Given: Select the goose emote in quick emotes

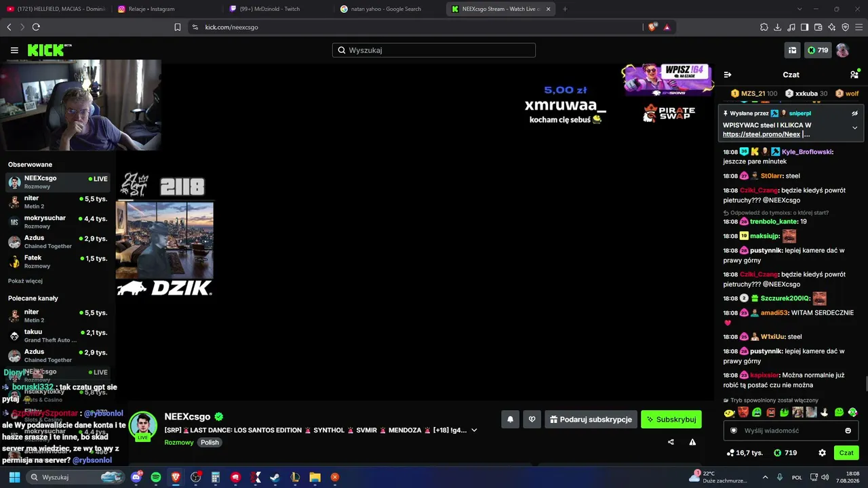Looking at the screenshot, I should point(825,412).
